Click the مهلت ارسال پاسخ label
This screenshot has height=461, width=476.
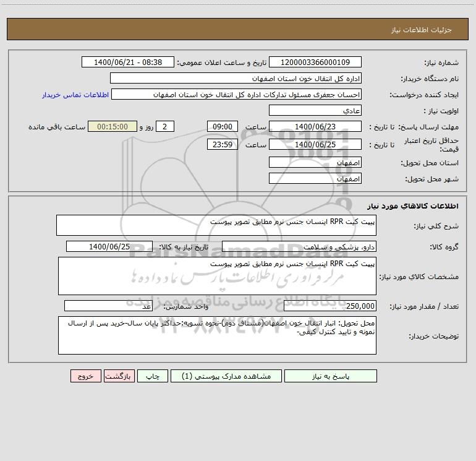[x=428, y=127]
